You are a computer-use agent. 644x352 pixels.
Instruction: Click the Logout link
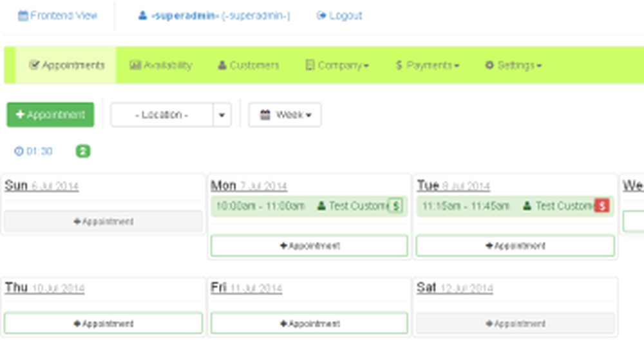(x=339, y=15)
